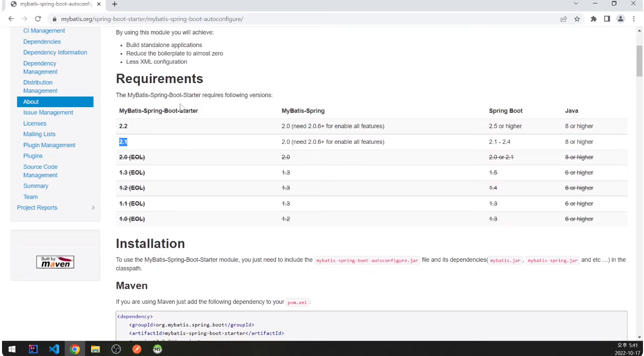
Task: Close the mybatis-spring-boot-autoconfigure tab
Action: click(99, 4)
